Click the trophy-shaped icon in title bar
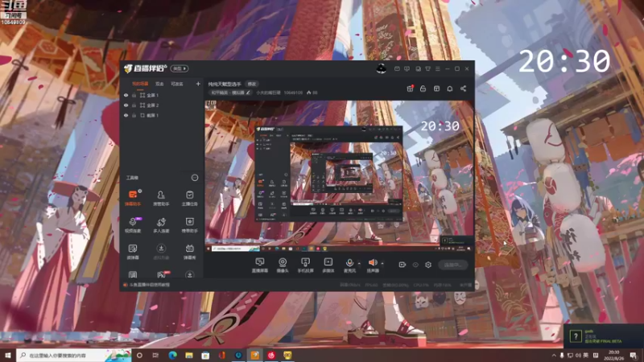Screen dimensions: 644x362 tap(427, 68)
